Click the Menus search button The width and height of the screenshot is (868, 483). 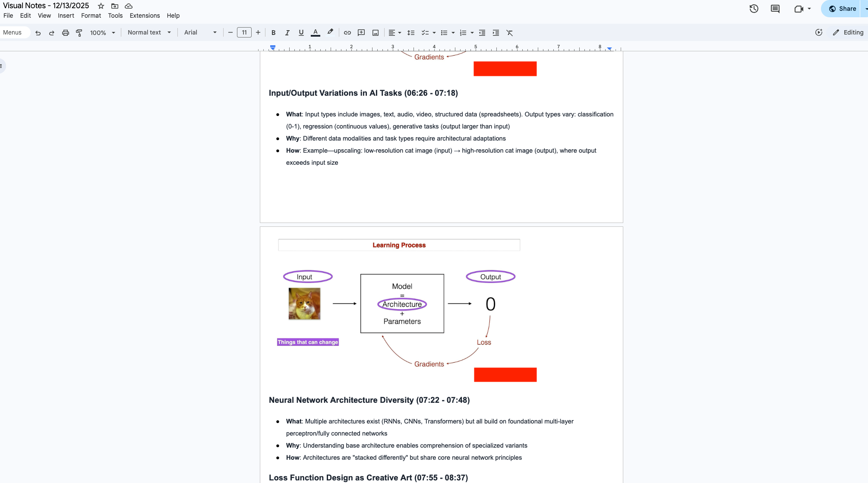pos(13,33)
